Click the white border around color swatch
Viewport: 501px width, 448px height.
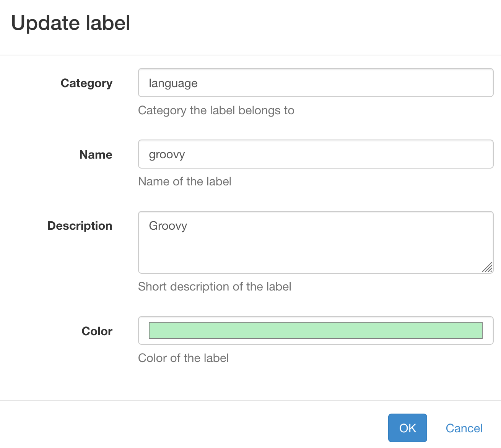point(143,331)
